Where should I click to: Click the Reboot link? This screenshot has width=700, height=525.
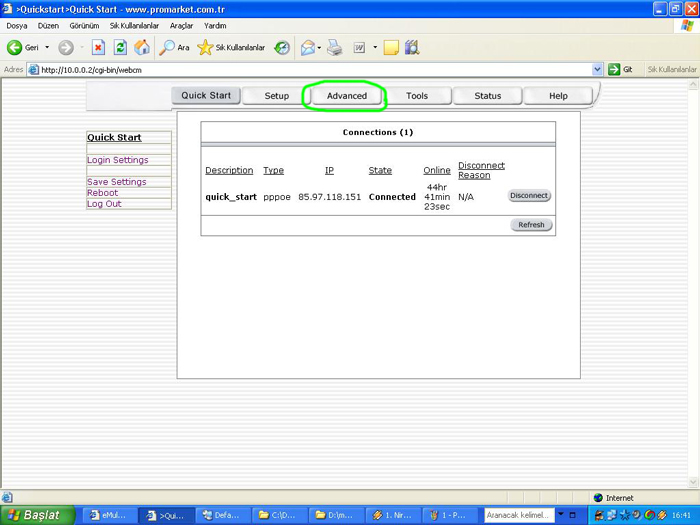(102, 193)
